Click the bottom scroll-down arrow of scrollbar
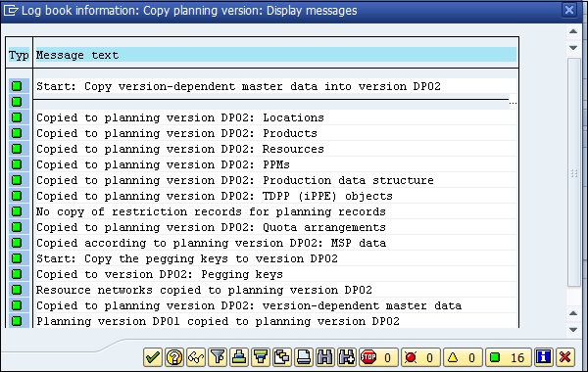The image size is (588, 372). (573, 330)
